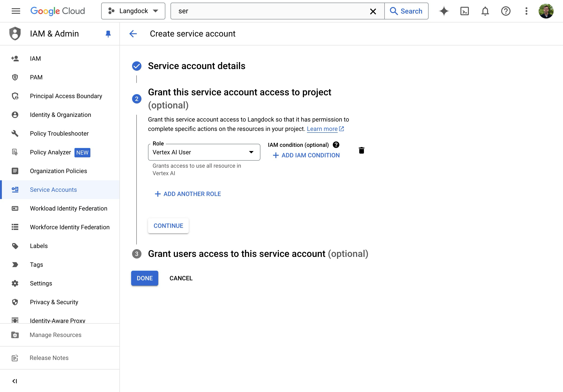This screenshot has height=392, width=563.
Task: Click the Service Accounts icon
Action: (x=15, y=190)
